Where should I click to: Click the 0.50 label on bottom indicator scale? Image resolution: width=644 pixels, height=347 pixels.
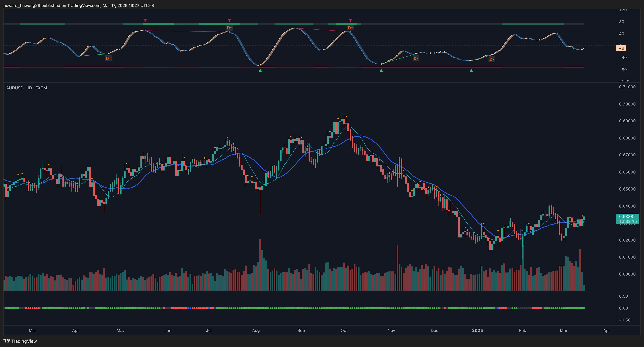(x=624, y=296)
